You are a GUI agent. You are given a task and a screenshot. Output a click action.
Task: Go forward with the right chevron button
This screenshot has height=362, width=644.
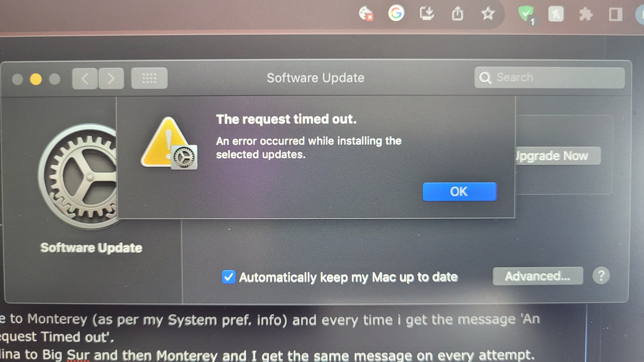(111, 79)
